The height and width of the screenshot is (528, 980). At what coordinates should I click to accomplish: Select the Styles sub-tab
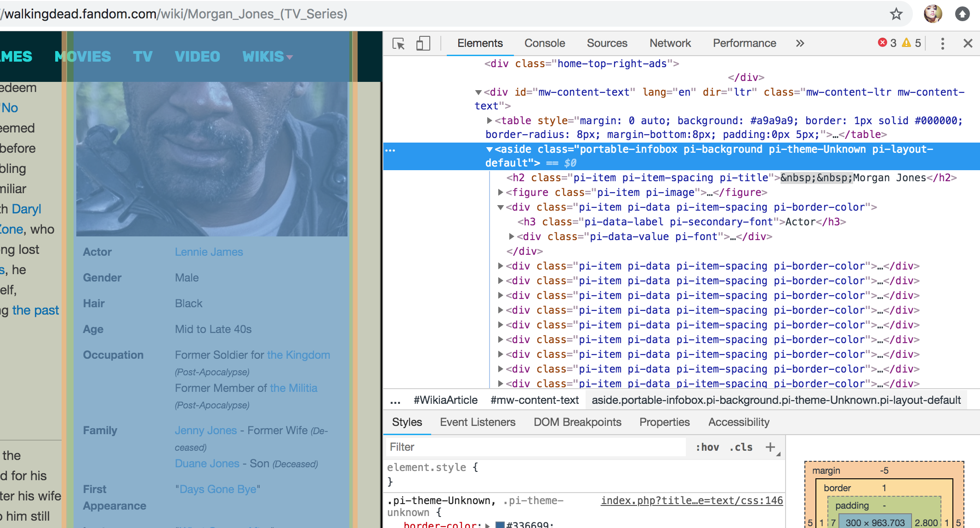pyautogui.click(x=407, y=422)
